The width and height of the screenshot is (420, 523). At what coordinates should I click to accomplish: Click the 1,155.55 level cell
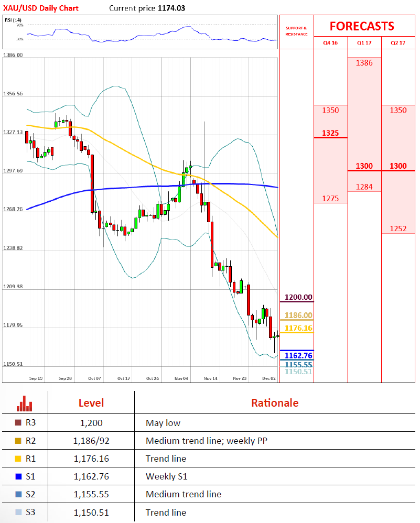coord(91,494)
